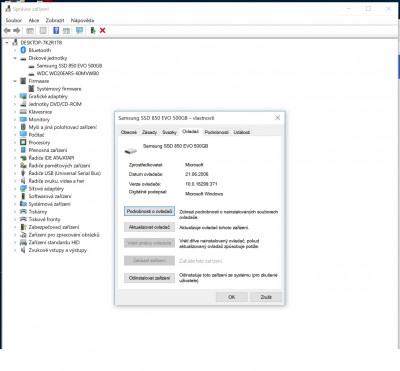Expand the Grafické adaptéry category
Image resolution: width=400 pixels, height=371 pixels.
[15, 96]
